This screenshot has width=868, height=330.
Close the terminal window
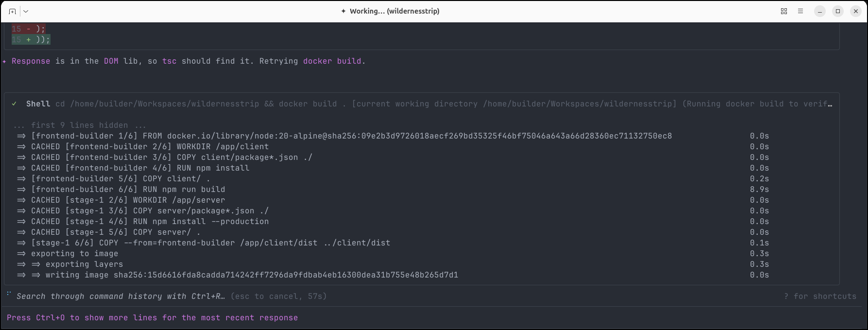(x=856, y=11)
